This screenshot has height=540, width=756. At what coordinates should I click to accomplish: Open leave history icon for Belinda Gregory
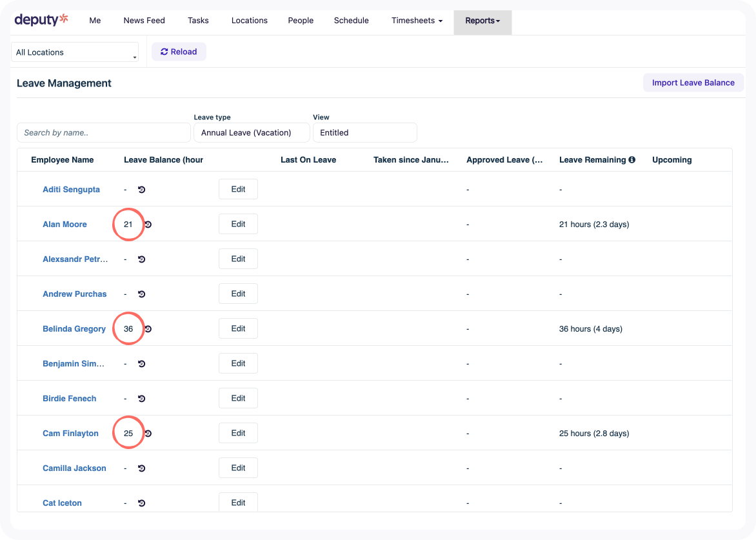148,329
